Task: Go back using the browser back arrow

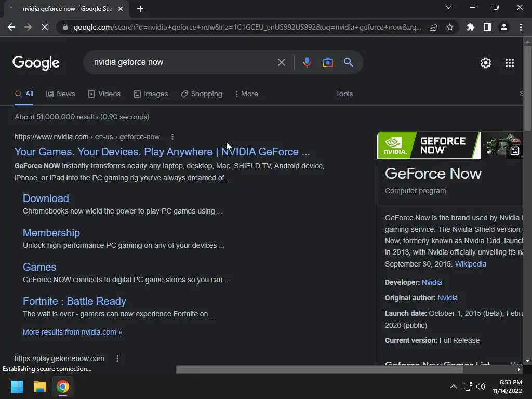Action: pyautogui.click(x=11, y=27)
